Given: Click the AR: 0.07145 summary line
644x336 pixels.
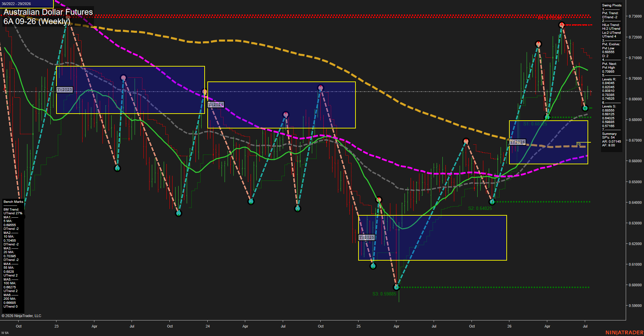Looking at the screenshot, I should point(612,142).
